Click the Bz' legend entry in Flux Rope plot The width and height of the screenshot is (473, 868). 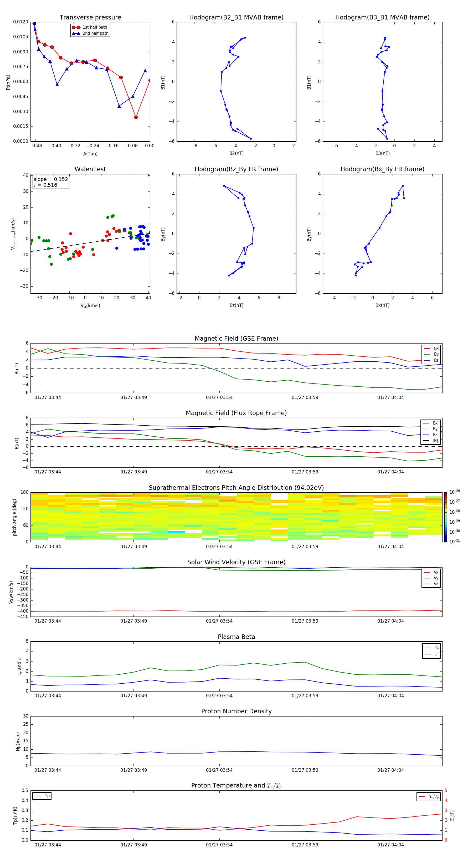pos(431,435)
